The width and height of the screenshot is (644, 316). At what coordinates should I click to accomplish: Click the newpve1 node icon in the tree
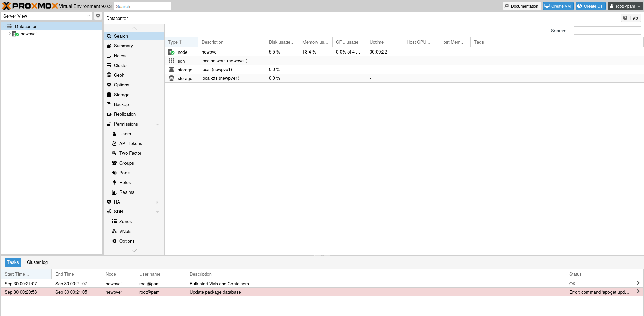pos(15,34)
